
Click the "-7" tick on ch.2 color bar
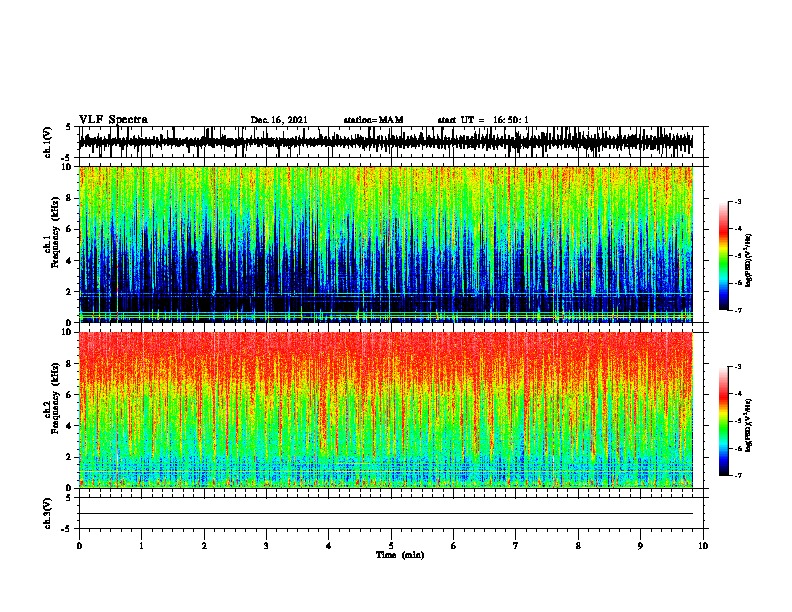click(737, 476)
